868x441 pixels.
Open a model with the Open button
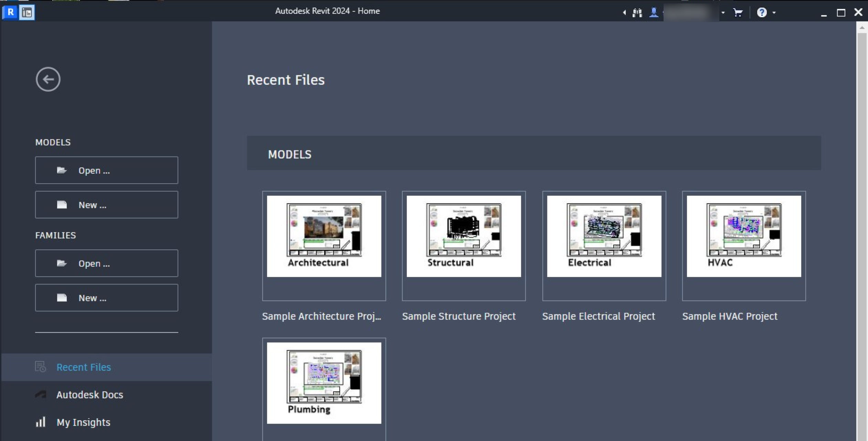[106, 170]
